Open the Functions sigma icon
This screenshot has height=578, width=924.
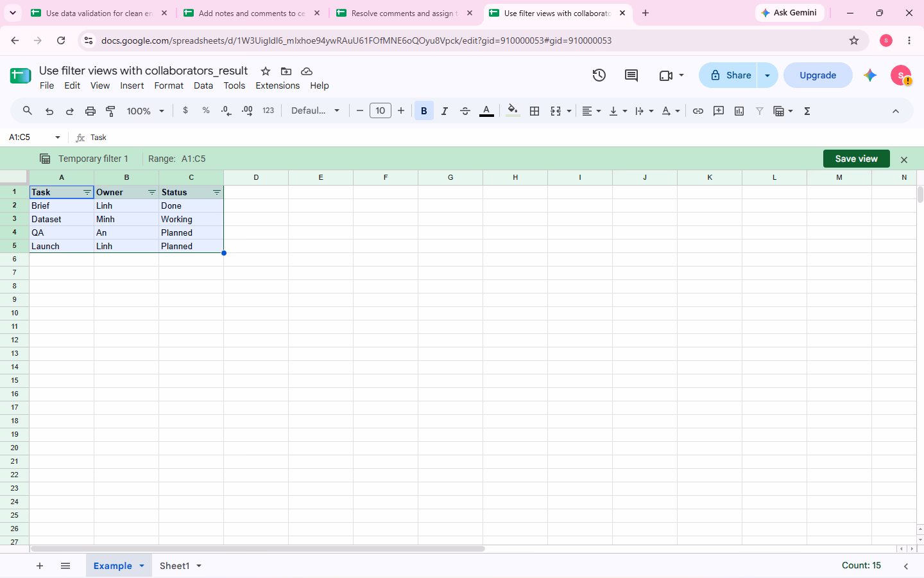[x=807, y=111]
